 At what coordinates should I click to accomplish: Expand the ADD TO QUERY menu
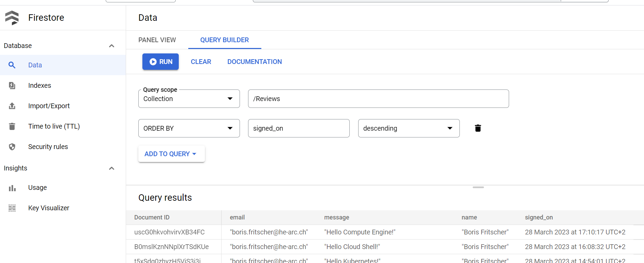171,154
